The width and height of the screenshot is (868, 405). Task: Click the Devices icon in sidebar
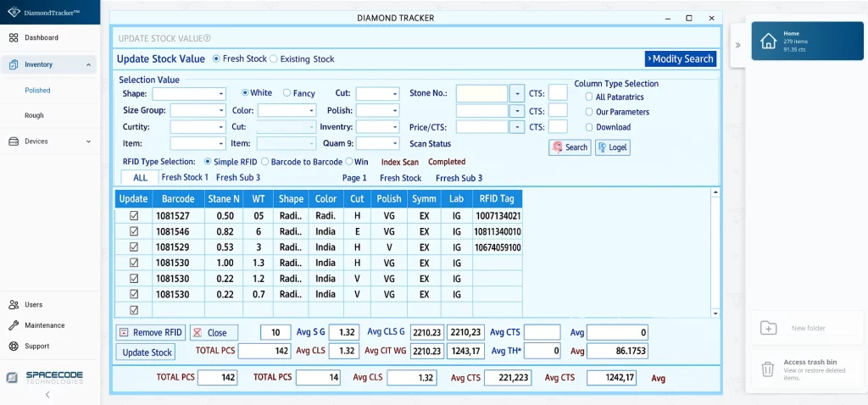click(13, 141)
